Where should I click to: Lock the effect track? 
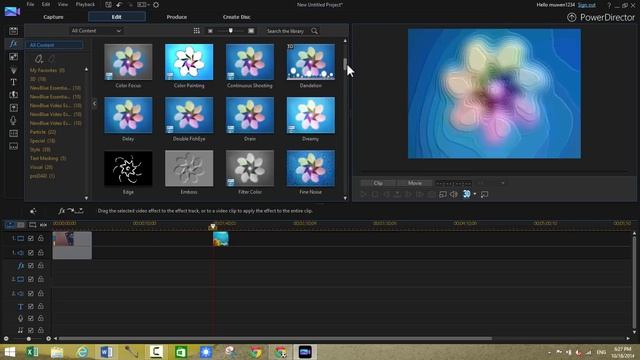(41, 265)
